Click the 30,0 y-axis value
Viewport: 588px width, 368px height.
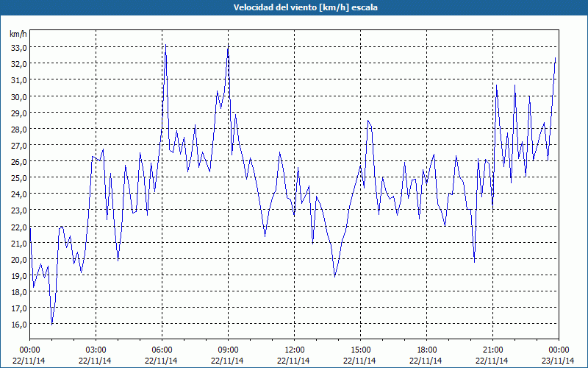(x=19, y=96)
